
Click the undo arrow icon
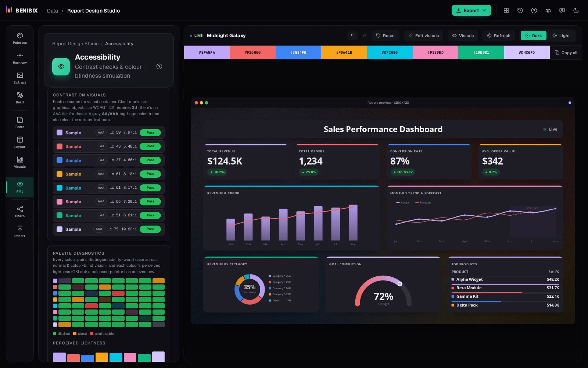coord(352,36)
